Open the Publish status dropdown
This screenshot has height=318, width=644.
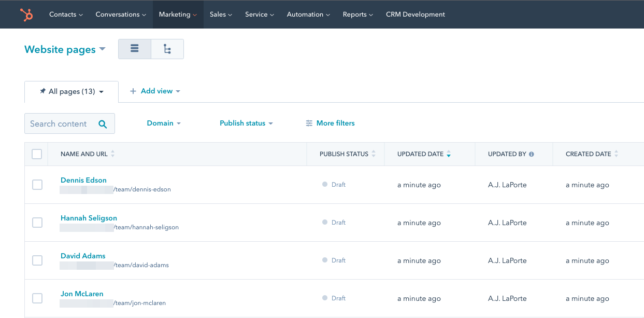(246, 123)
